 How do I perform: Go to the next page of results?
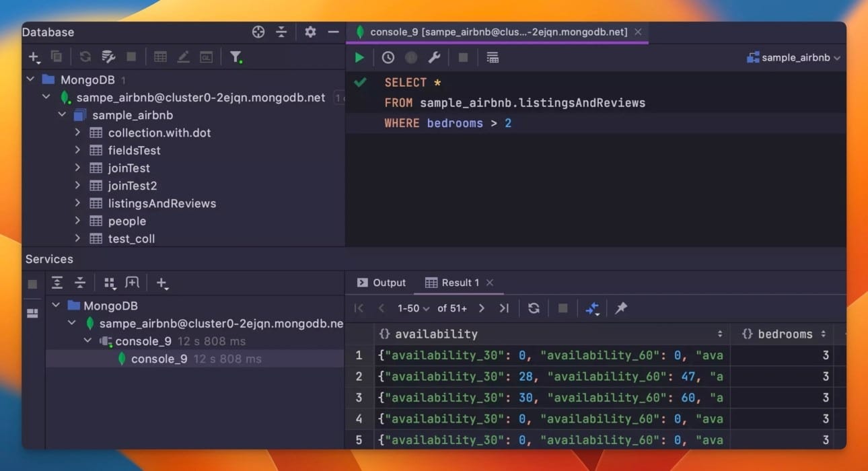point(482,307)
